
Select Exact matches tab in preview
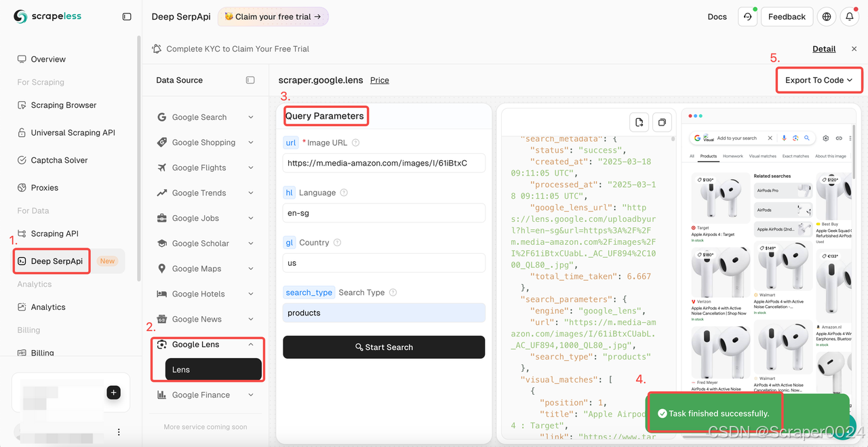(795, 156)
